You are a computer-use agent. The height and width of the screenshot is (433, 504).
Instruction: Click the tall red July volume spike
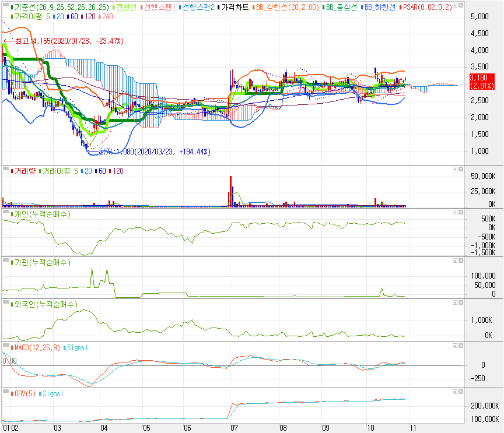click(x=230, y=191)
